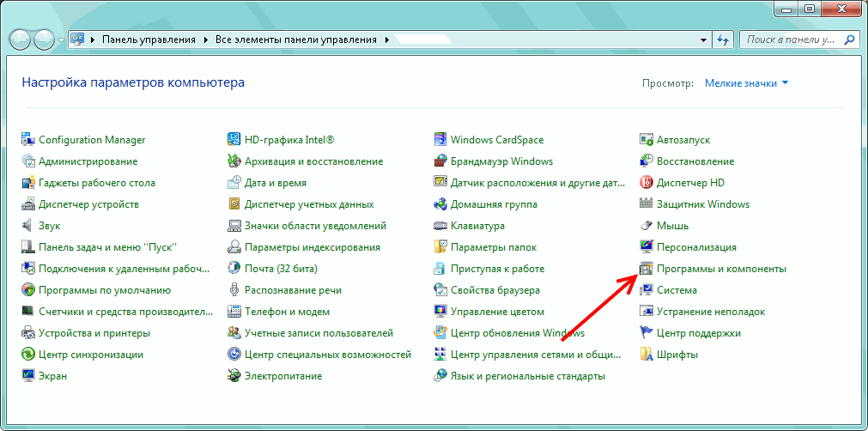Click the Programs and Components icon
This screenshot has width=868, height=431.
646,269
